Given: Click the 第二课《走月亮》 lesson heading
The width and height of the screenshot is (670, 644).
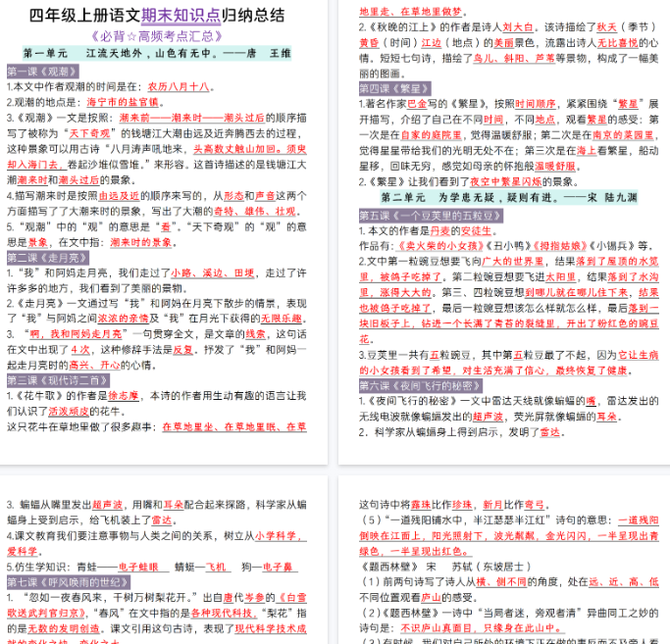Looking at the screenshot, I should [x=48, y=258].
